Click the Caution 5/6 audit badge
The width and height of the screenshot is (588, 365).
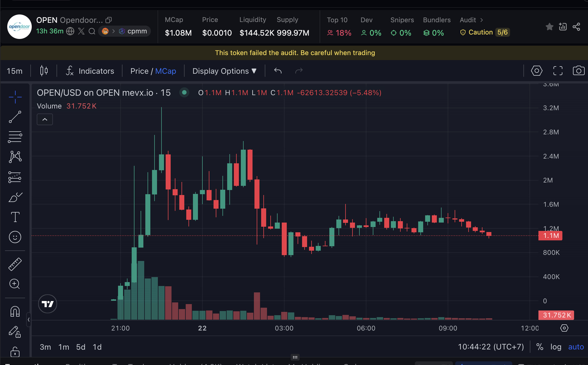485,32
